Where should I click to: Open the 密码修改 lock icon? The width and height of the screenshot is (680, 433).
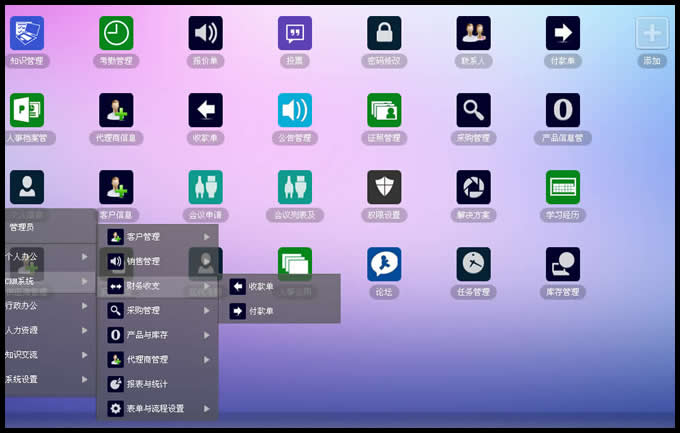coord(384,33)
